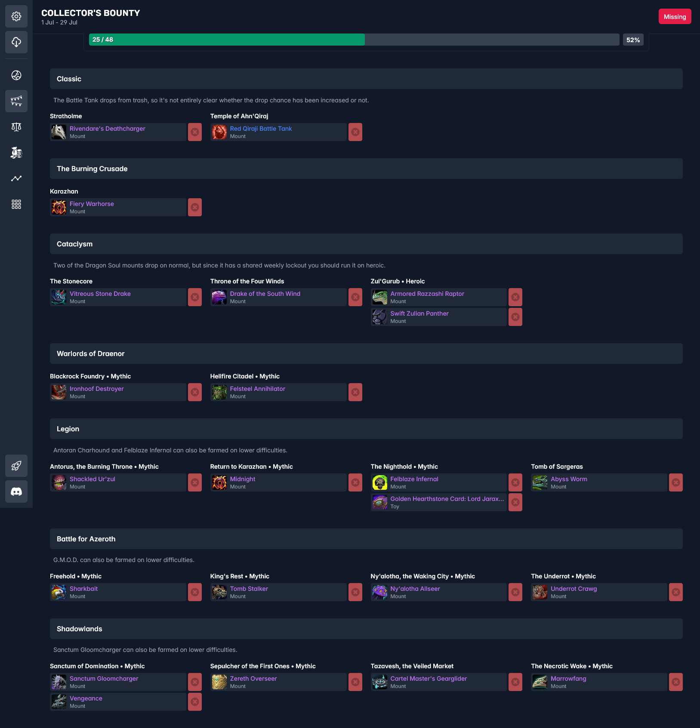The height and width of the screenshot is (728, 700).
Task: Click Sharkbait mount icon
Action: tap(59, 592)
